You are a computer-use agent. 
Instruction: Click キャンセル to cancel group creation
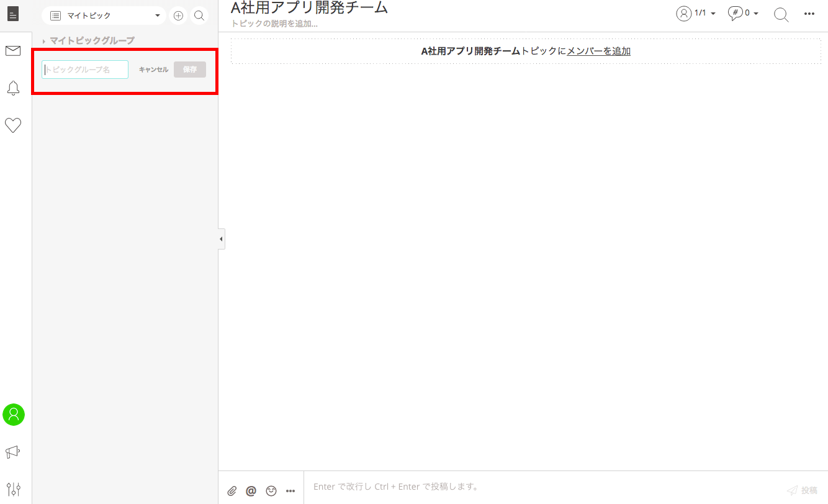pyautogui.click(x=153, y=70)
